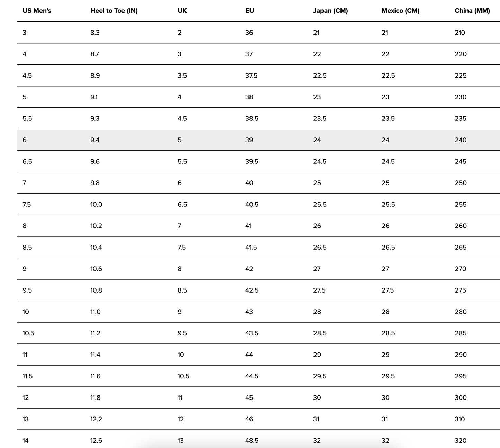This screenshot has height=448, width=500.
Task: Select US Men's size 10.5 cell
Action: [28, 333]
